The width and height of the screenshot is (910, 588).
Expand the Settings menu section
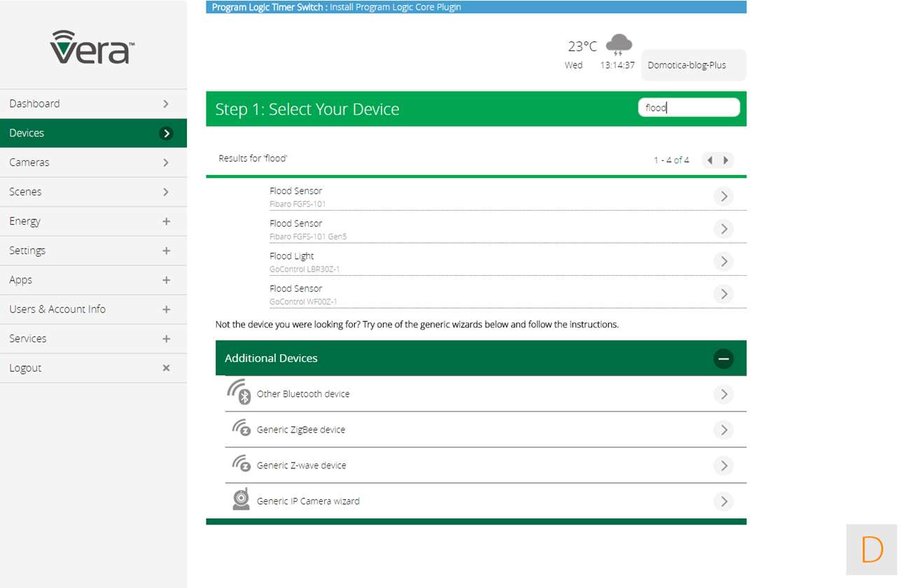pyautogui.click(x=166, y=251)
